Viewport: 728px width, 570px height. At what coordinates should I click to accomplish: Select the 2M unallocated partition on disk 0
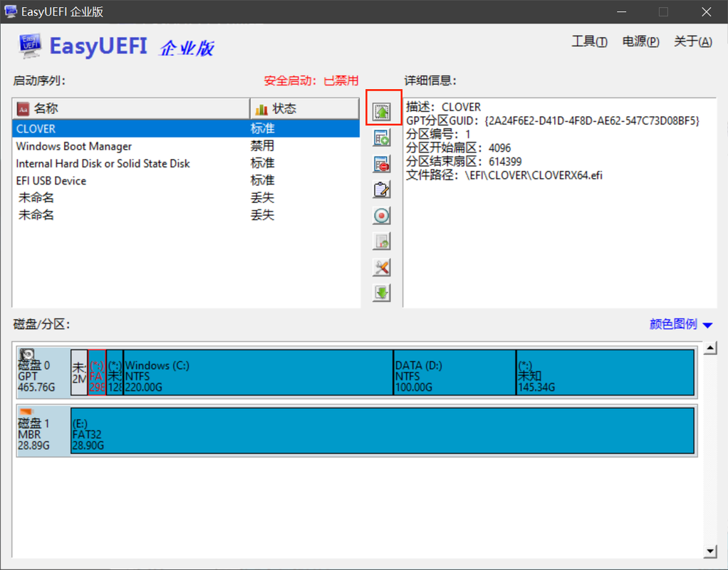tap(79, 373)
